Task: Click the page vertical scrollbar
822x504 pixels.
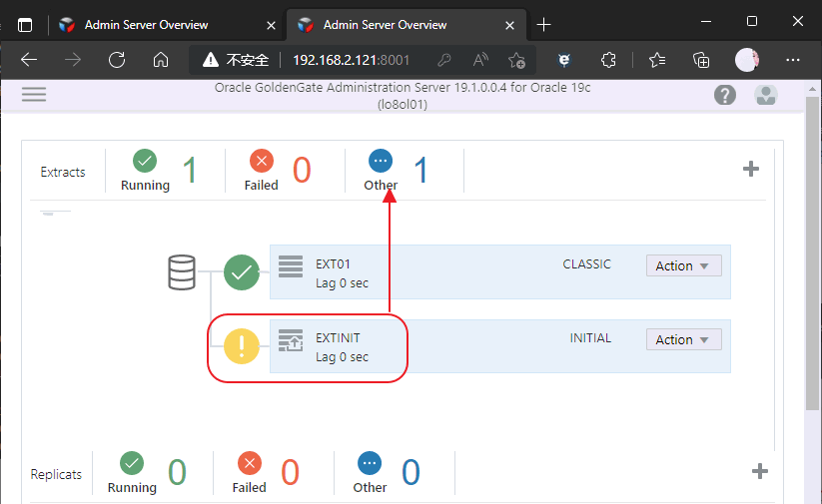Action: tap(813, 250)
